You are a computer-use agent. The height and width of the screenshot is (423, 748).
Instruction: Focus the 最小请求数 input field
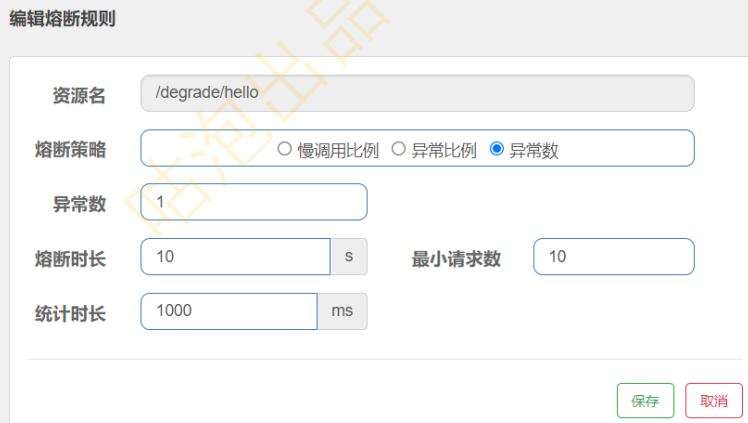click(x=613, y=257)
